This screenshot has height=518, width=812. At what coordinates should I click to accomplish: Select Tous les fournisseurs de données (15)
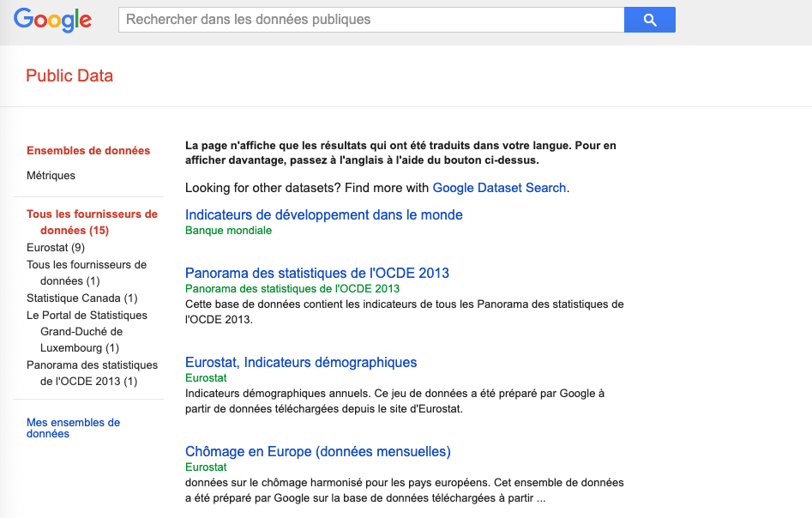tap(92, 222)
